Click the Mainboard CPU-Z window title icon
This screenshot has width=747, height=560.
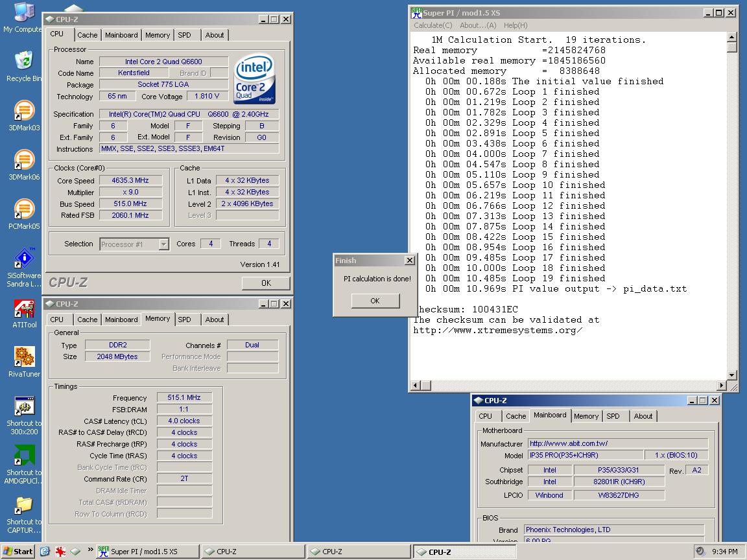point(479,401)
